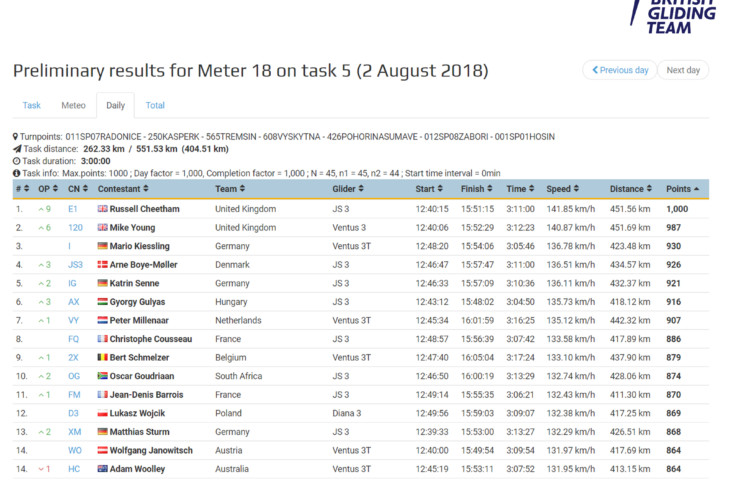Click the UK flag beside Russell Cheetham
This screenshot has width=730, height=500.
[102, 209]
